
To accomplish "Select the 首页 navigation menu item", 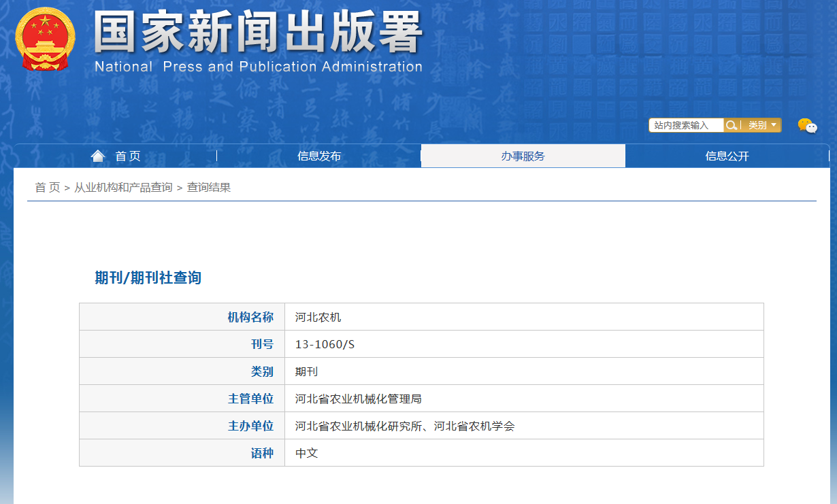I will pos(128,155).
